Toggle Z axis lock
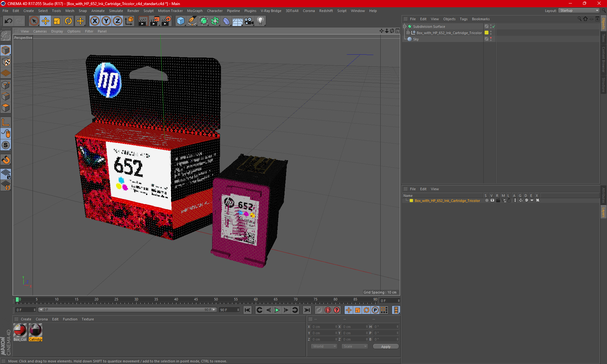This screenshot has width=607, height=364. [x=118, y=21]
